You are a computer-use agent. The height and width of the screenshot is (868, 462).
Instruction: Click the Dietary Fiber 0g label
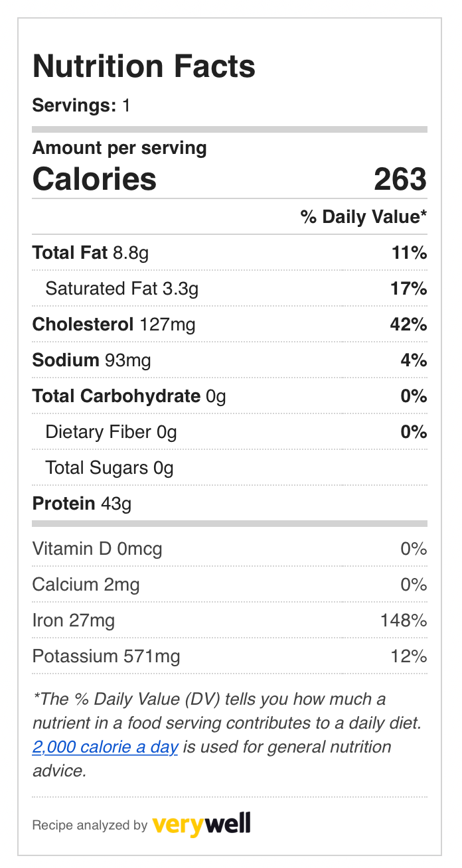pyautogui.click(x=111, y=432)
